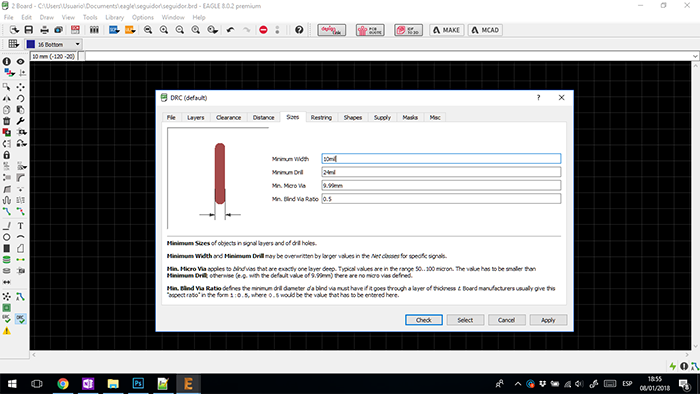Image resolution: width=700 pixels, height=394 pixels.
Task: Select the Rotate tool icon
Action: tap(21, 98)
